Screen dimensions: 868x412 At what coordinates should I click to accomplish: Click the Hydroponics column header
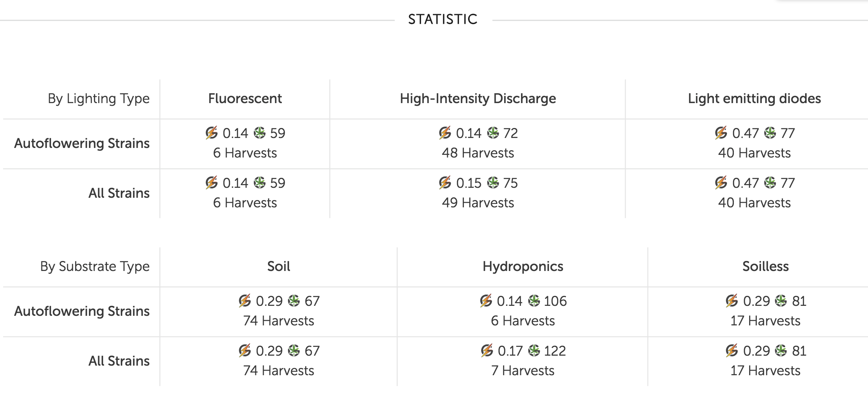(523, 266)
